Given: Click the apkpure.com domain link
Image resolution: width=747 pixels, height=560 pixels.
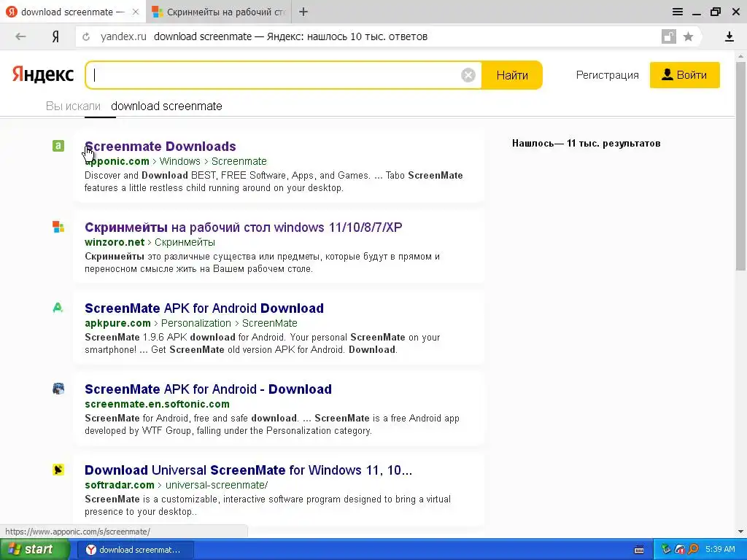Looking at the screenshot, I should (x=117, y=323).
